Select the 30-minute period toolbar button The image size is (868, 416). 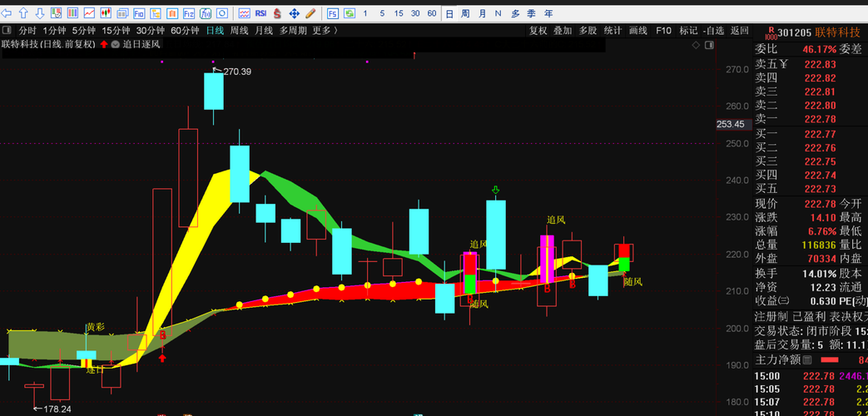click(x=415, y=13)
